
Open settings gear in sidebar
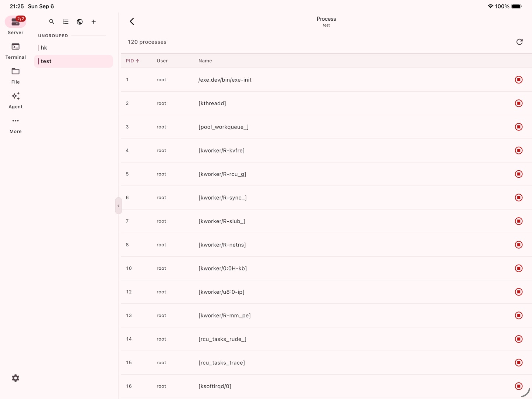pyautogui.click(x=16, y=378)
